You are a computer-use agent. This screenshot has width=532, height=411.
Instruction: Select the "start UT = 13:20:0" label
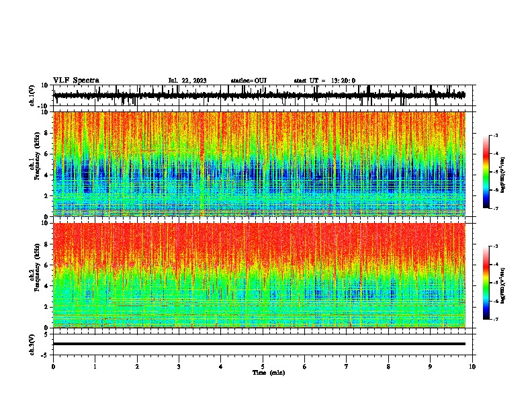(x=324, y=81)
